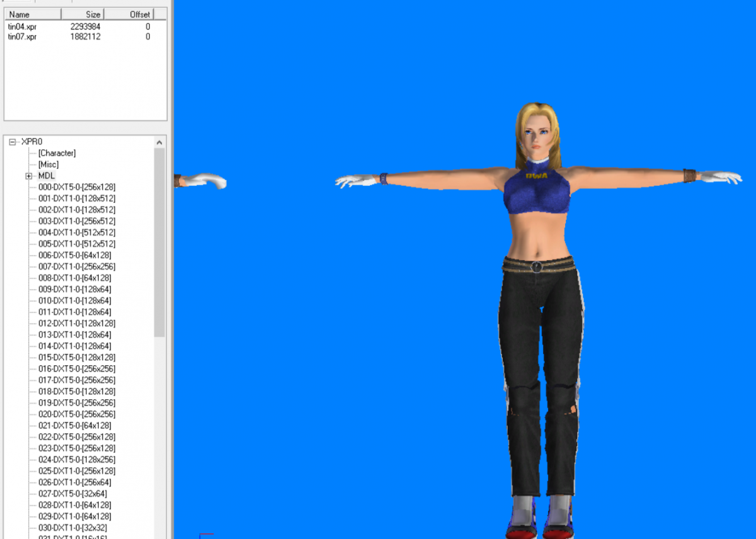Image resolution: width=756 pixels, height=539 pixels.
Task: Select texture 012-DXT1-0-[128x128]
Action: click(77, 323)
